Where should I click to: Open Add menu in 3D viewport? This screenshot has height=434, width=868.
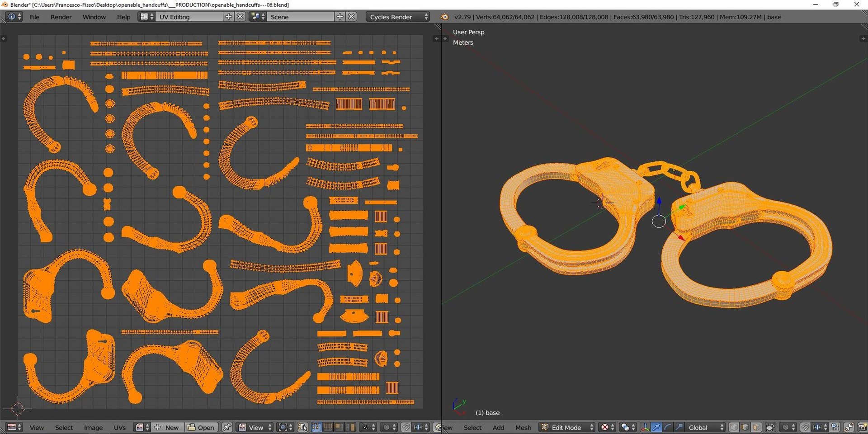pyautogui.click(x=498, y=427)
